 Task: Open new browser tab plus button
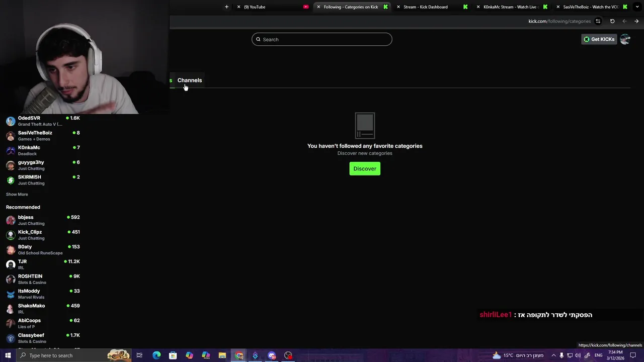coord(226,7)
